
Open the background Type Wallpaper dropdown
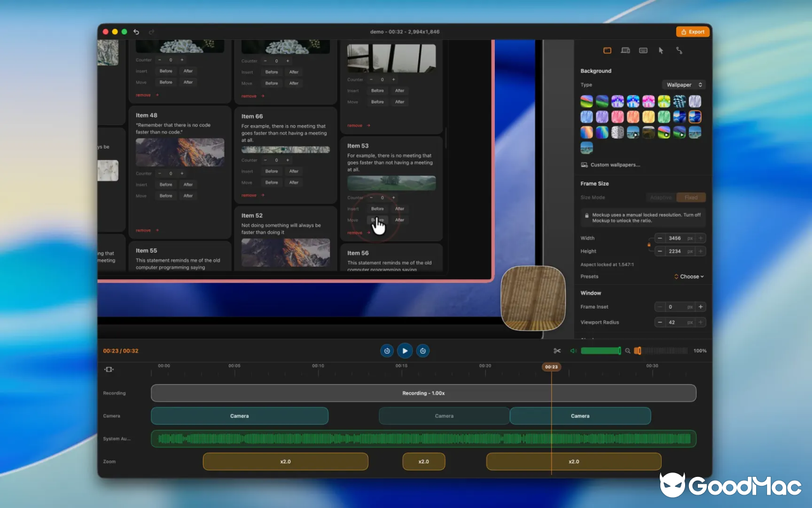683,84
